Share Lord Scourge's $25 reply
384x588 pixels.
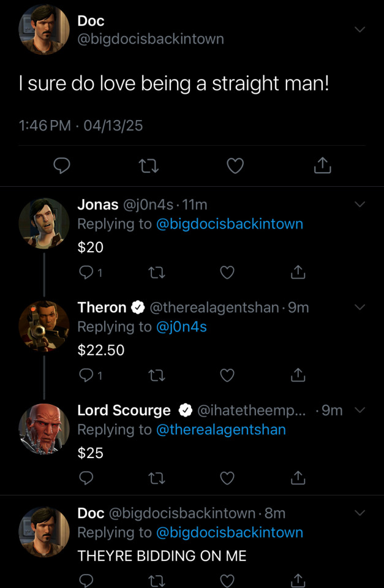(x=298, y=478)
